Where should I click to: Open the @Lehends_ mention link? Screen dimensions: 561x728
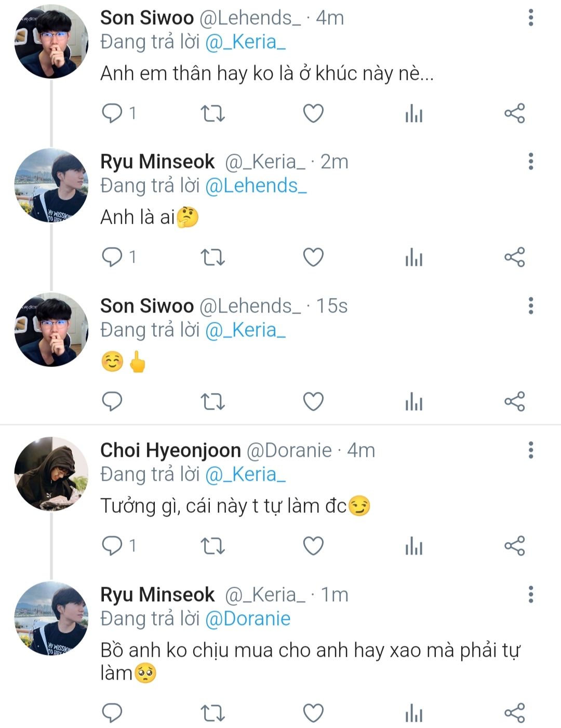click(256, 186)
